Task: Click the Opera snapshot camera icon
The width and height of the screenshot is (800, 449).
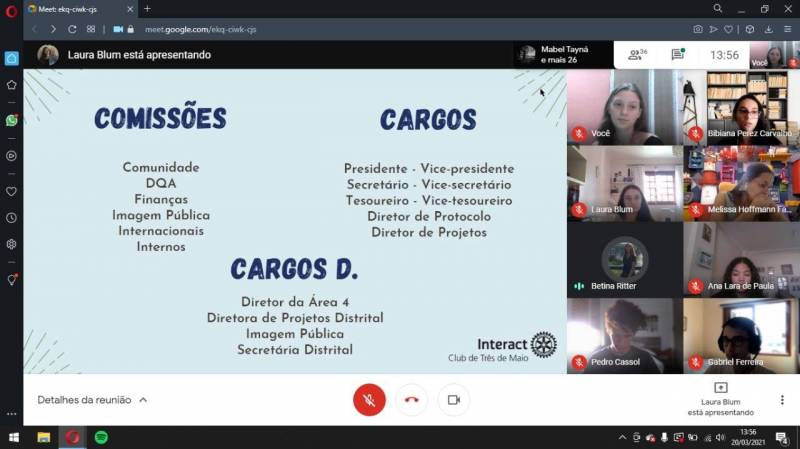Action: click(x=698, y=29)
